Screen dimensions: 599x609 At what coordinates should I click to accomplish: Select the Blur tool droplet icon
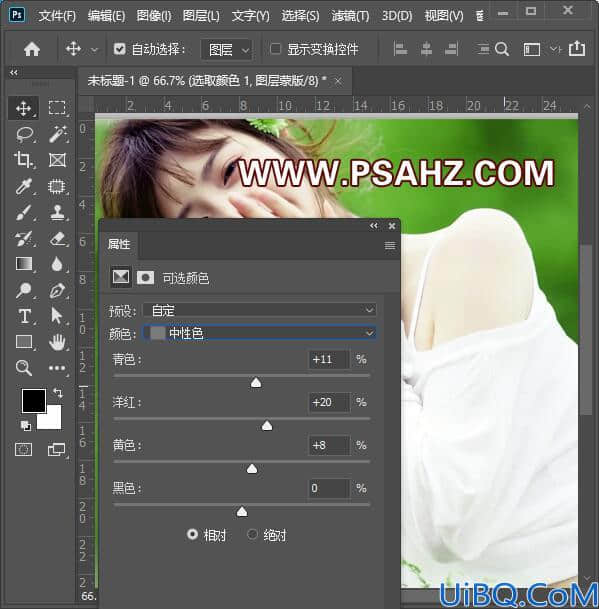57,264
